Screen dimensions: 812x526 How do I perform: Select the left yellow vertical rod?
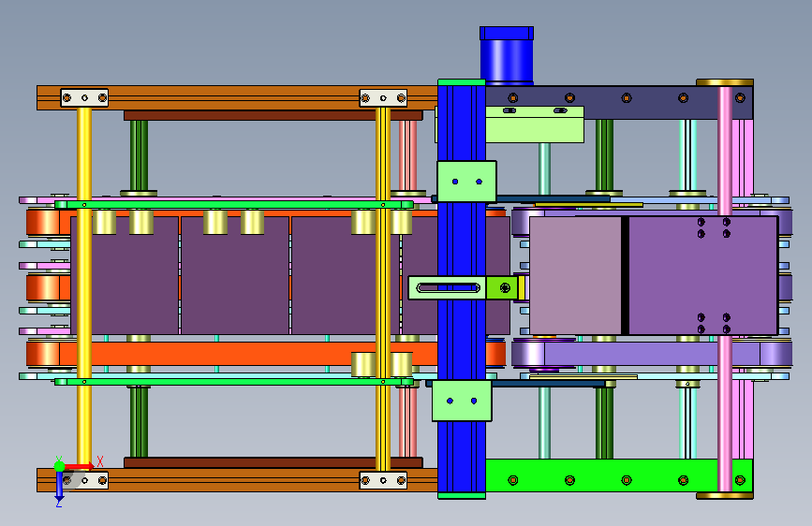(x=84, y=287)
